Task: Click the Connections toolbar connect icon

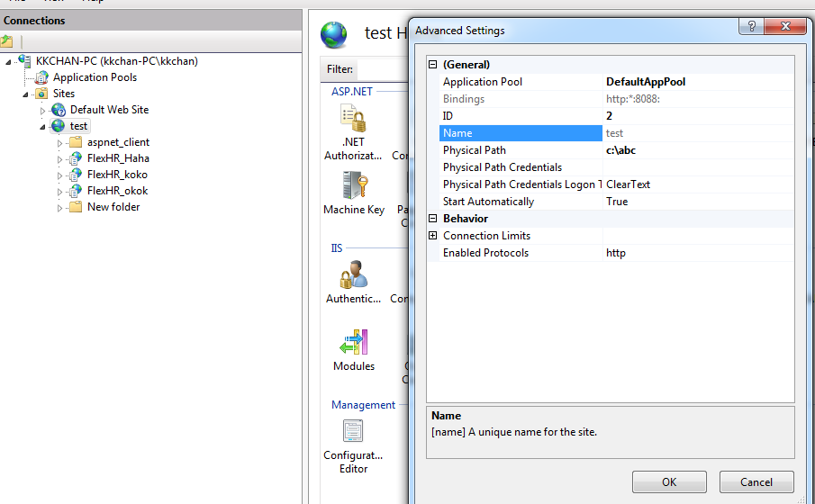Action: [x=7, y=40]
